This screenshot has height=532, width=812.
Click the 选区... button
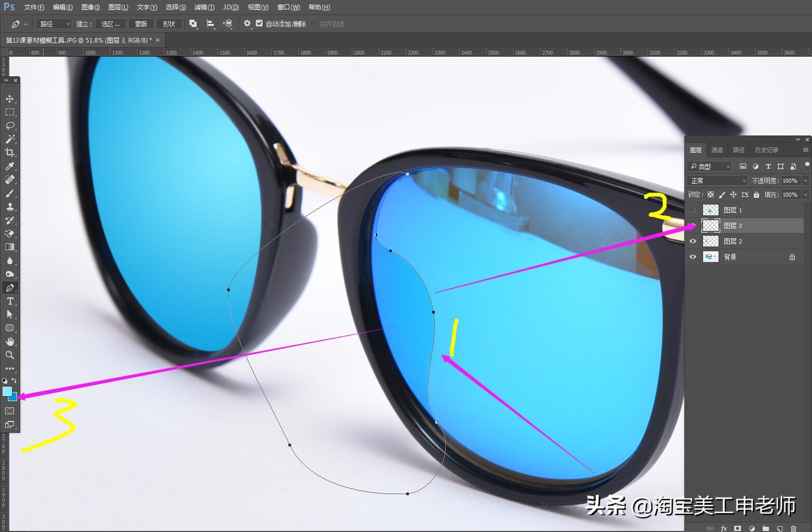coord(111,24)
